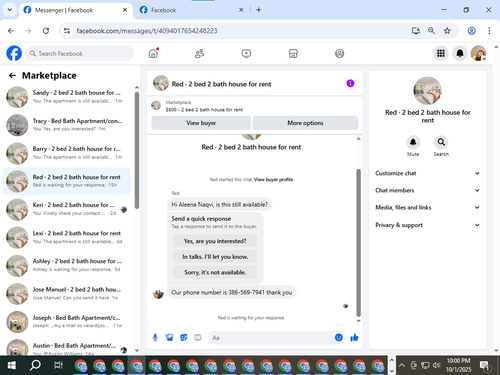Open Windows Start menu
The image size is (500, 375).
click(12, 365)
